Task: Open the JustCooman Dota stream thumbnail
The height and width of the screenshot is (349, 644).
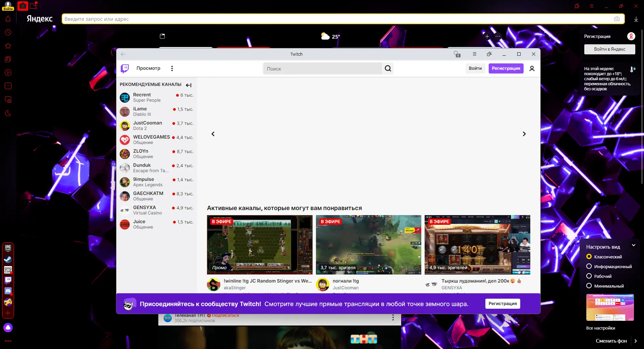Action: coord(368,245)
